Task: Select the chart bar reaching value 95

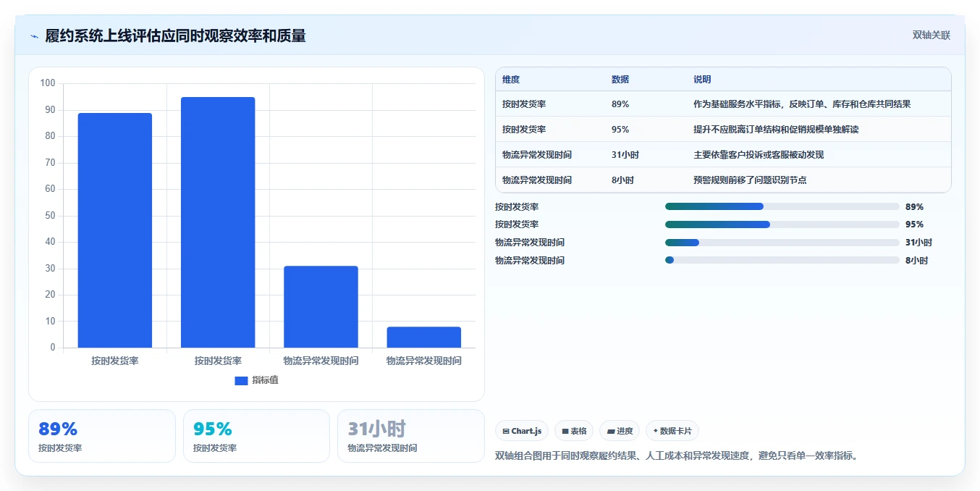Action: click(x=218, y=222)
